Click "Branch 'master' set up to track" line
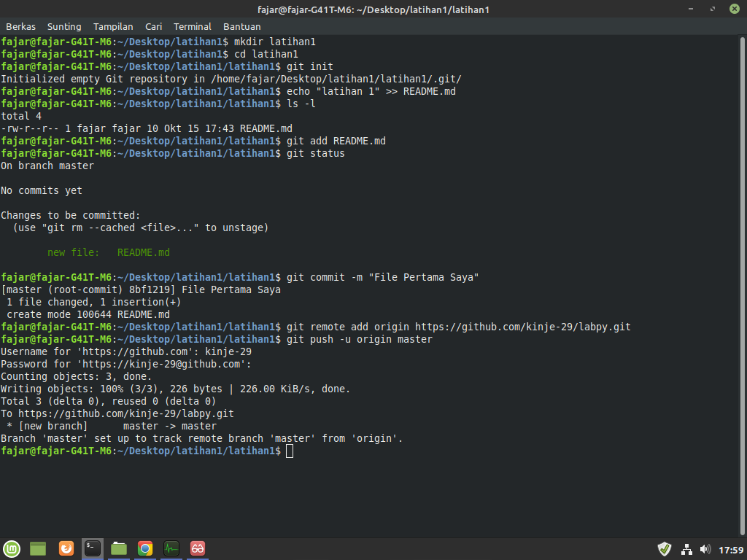The height and width of the screenshot is (560, 747). [201, 438]
